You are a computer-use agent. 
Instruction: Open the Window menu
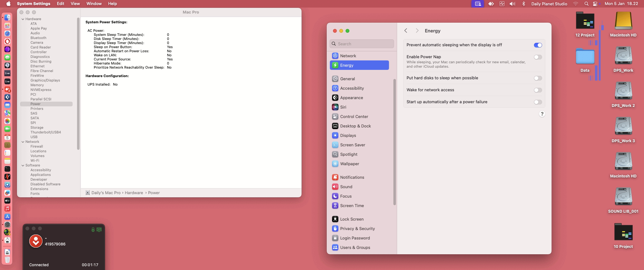pos(94,4)
